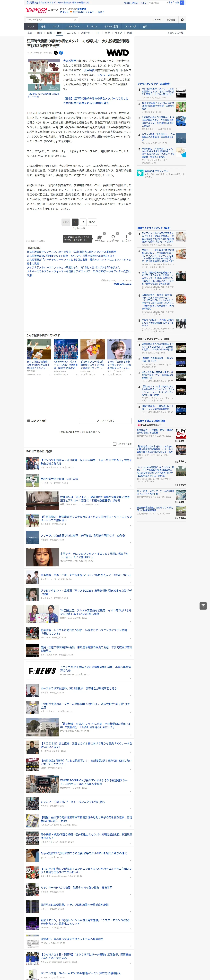The height and width of the screenshot is (980, 210).
Task: Select ライブ tab in dark nav bar
Action: click(x=56, y=27)
